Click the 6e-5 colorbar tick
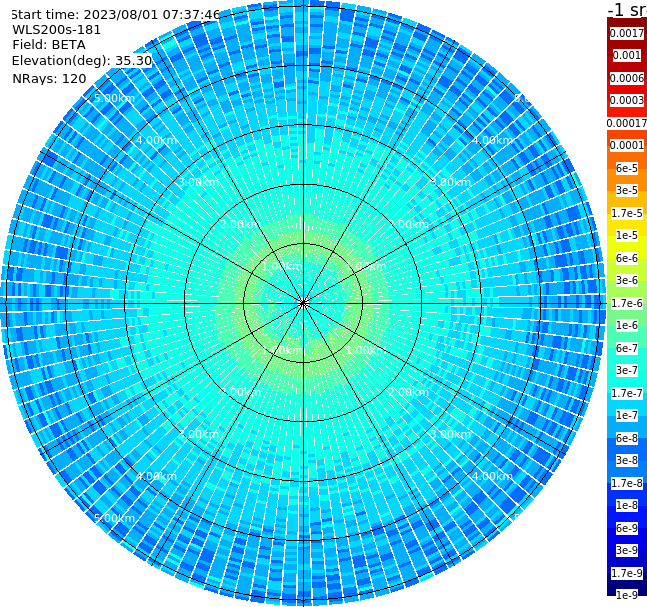Screen dimensions: 647x607 coord(627,168)
